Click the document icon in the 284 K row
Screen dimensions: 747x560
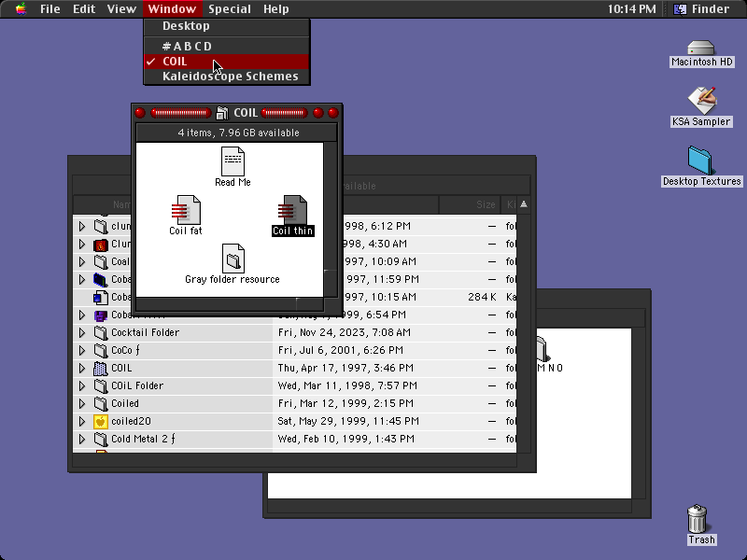click(101, 297)
